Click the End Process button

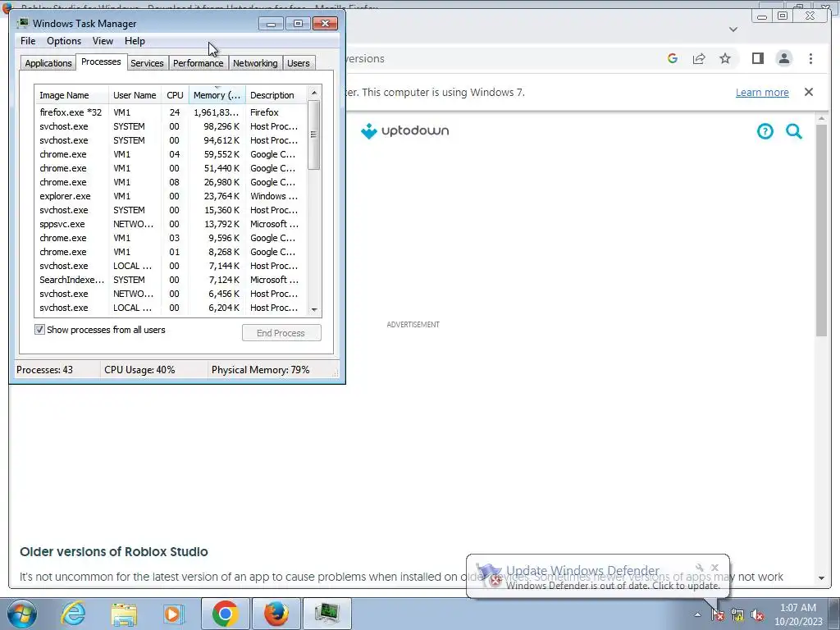(281, 333)
